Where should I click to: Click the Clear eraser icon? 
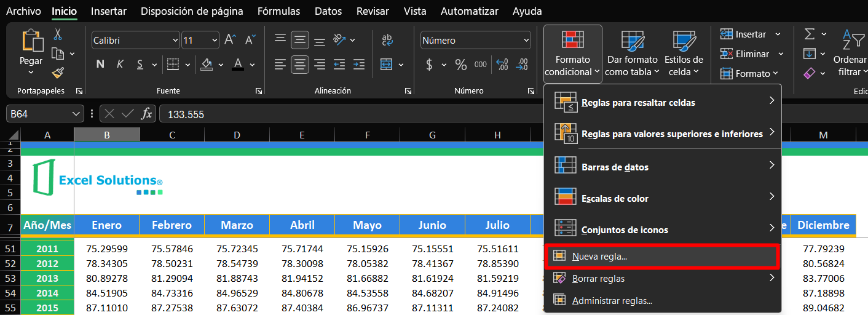(810, 73)
